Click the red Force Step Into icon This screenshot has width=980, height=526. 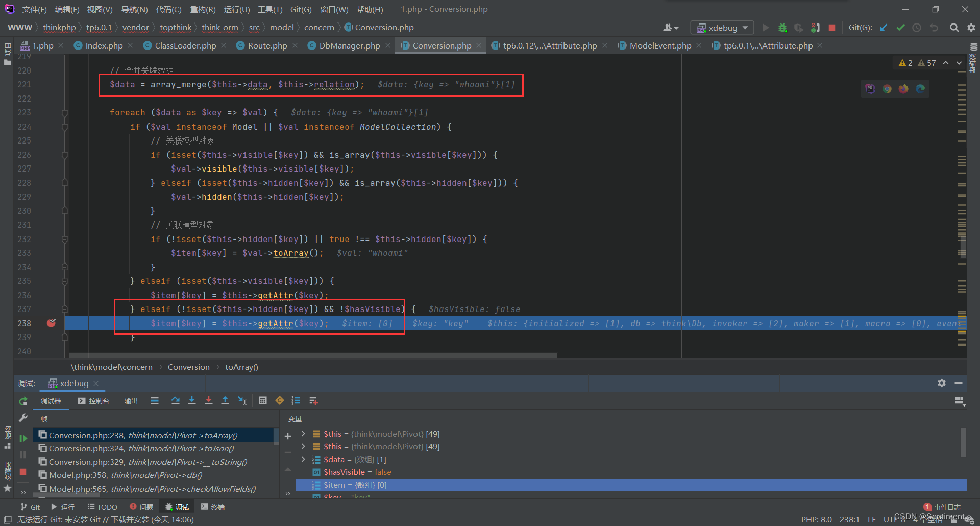[208, 401]
